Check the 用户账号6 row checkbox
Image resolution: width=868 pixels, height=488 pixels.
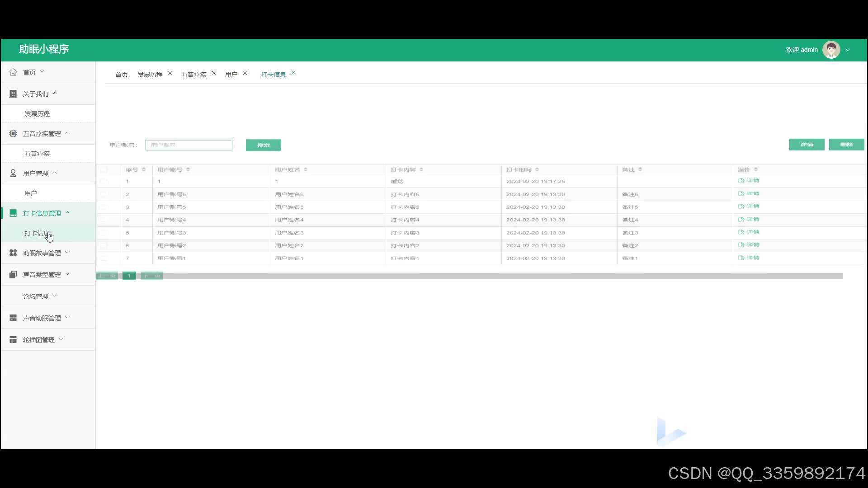pos(104,194)
